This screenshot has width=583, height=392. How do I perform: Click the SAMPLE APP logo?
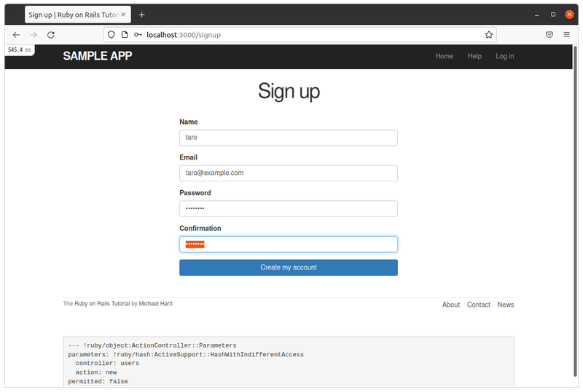(x=98, y=56)
